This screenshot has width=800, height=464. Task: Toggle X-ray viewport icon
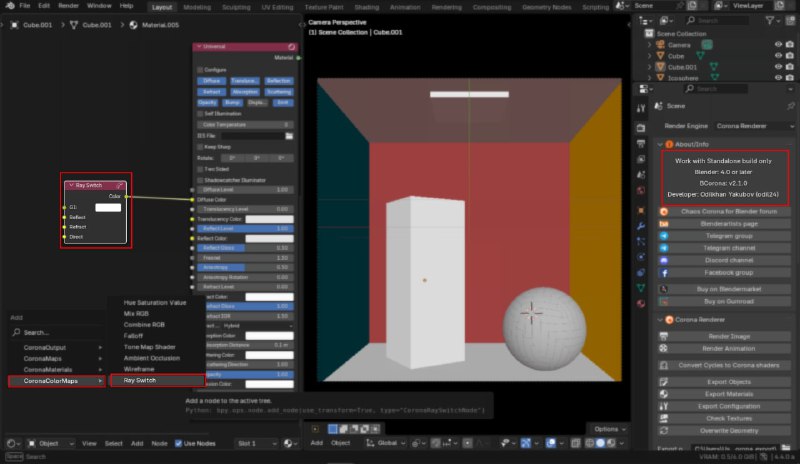pos(576,443)
